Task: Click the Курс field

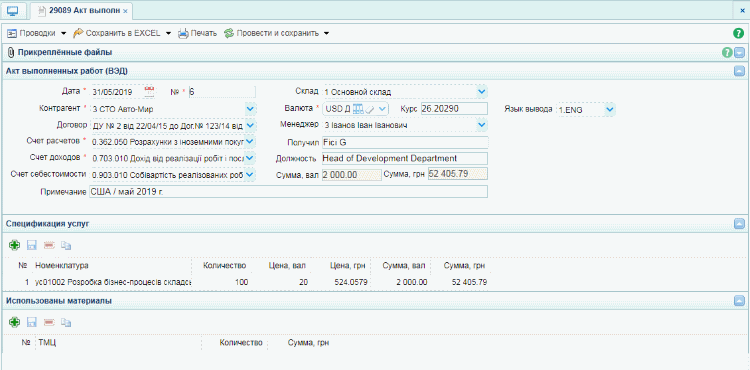Action: click(x=454, y=109)
